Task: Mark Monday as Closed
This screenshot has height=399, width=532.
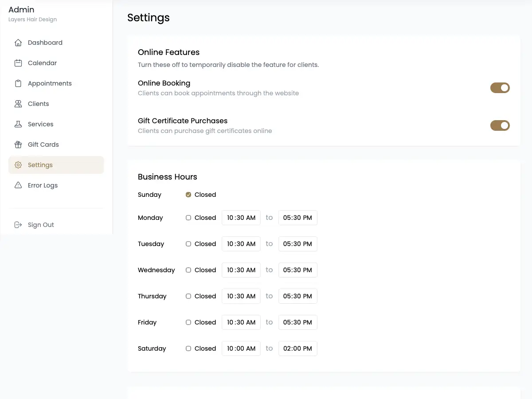Action: click(x=188, y=217)
